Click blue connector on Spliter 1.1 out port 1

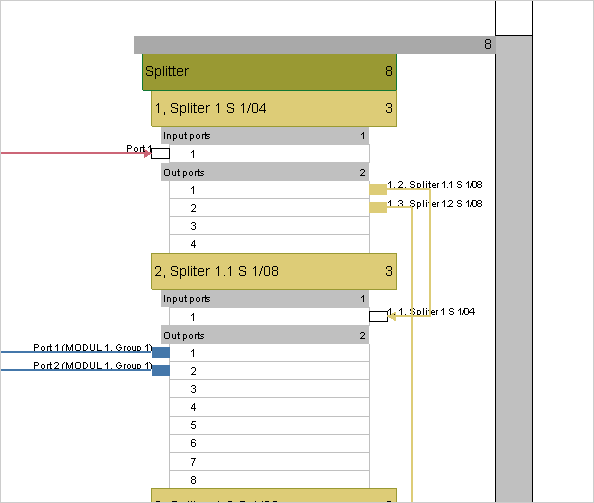click(161, 352)
